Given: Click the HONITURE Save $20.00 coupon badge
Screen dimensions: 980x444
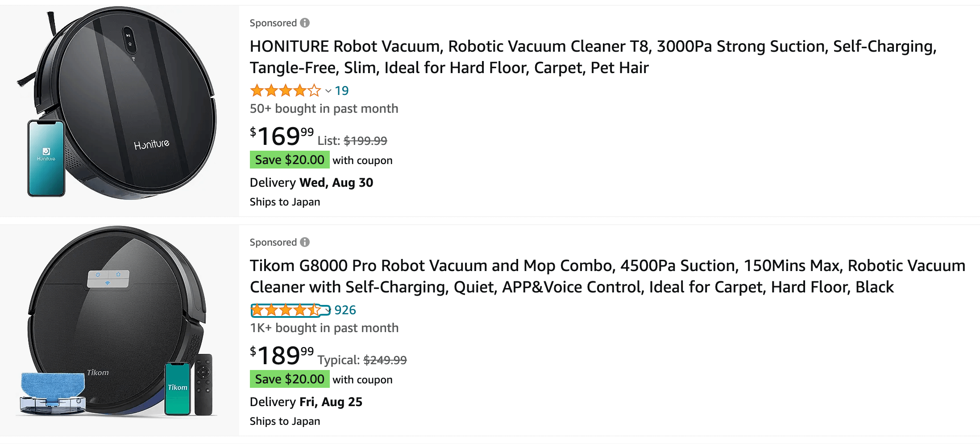Looking at the screenshot, I should [290, 160].
